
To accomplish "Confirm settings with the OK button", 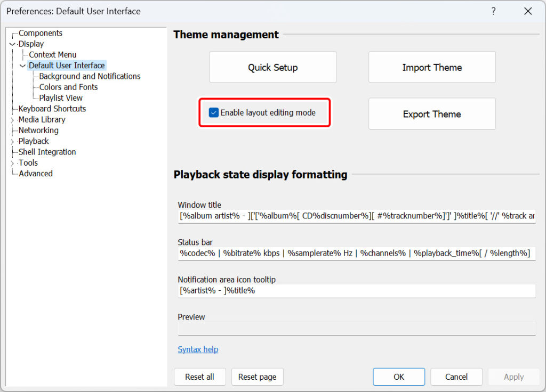I will pos(399,377).
